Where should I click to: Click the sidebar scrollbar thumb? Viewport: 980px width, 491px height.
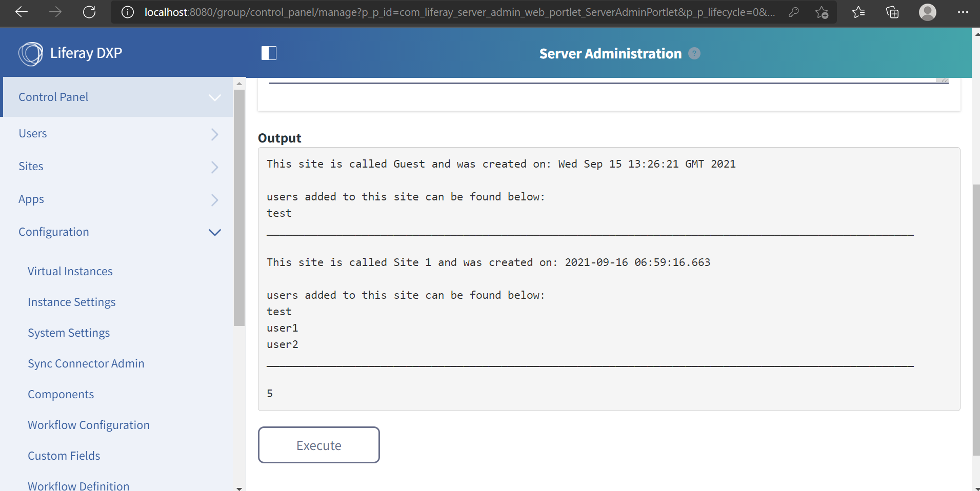tap(239, 208)
